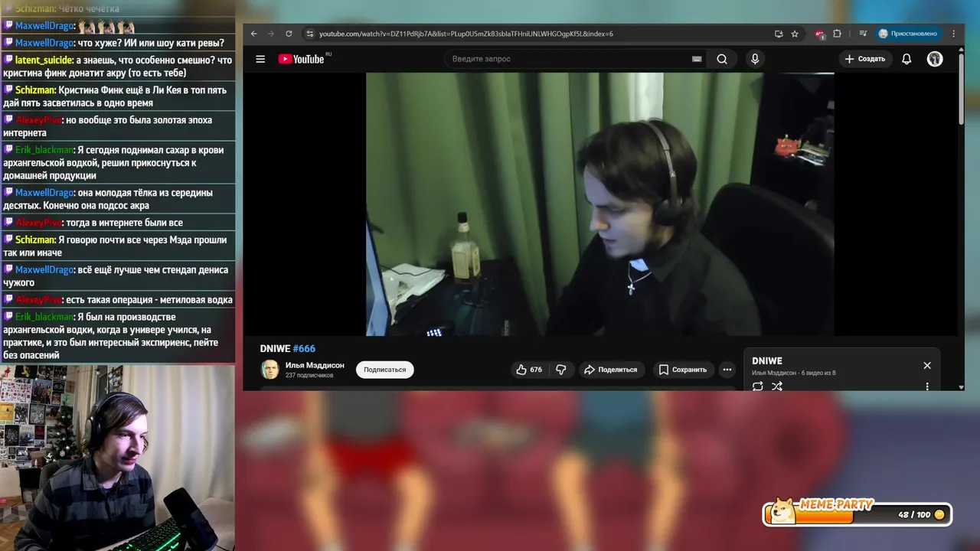The image size is (980, 551).
Task: Click the Создать button
Action: pos(865,59)
